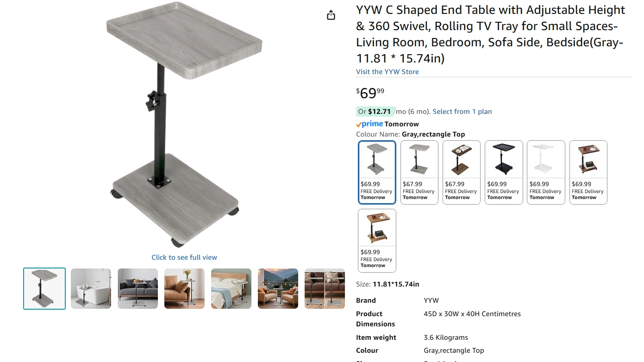The image size is (644, 362).
Task: Open the Select from 1 plan link
Action: pos(462,112)
